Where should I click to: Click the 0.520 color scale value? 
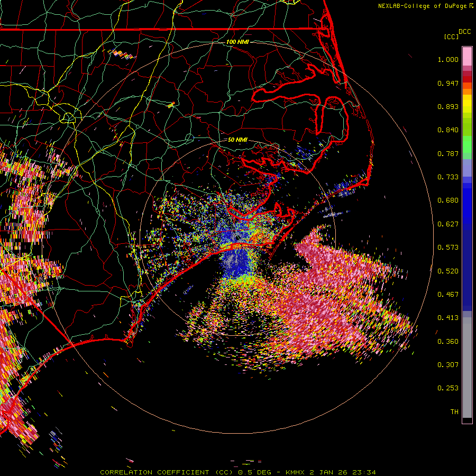(448, 271)
